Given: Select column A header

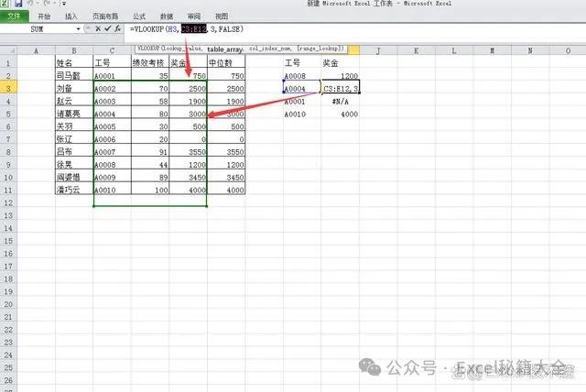Looking at the screenshot, I should 36,50.
